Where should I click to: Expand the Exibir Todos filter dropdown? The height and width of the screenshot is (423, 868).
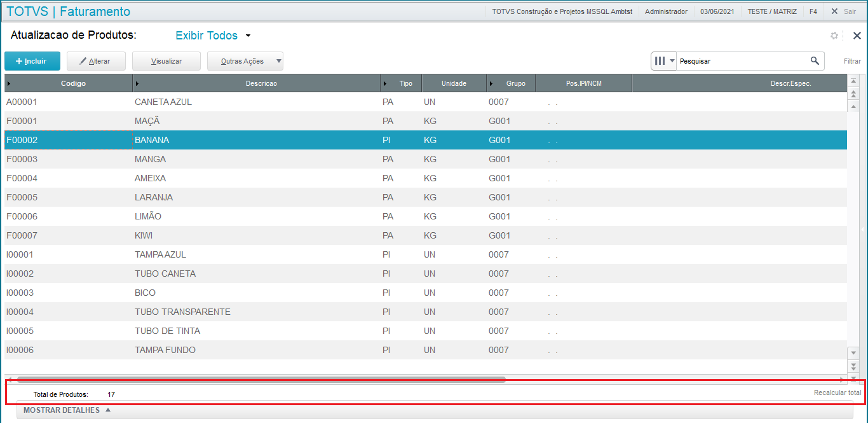click(x=213, y=36)
